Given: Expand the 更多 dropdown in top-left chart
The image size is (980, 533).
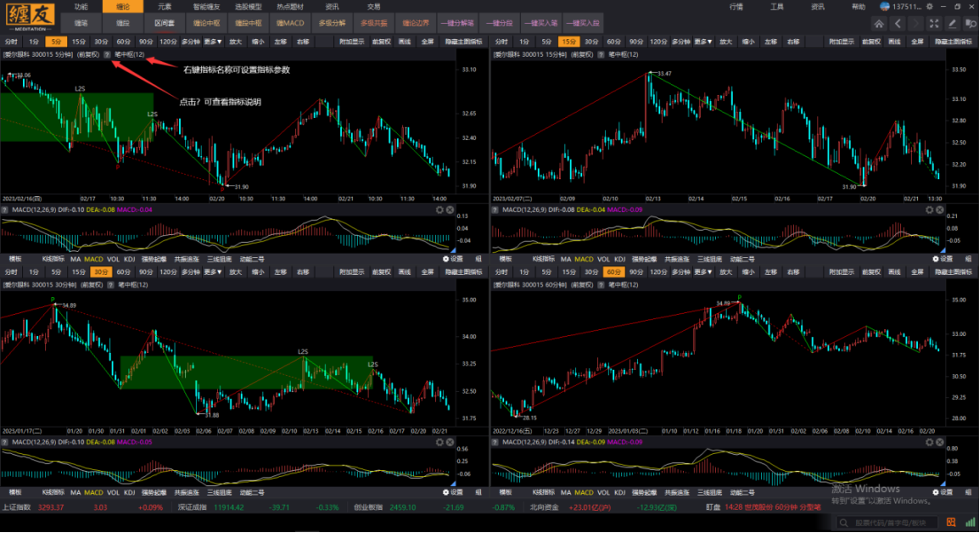Looking at the screenshot, I should point(213,41).
